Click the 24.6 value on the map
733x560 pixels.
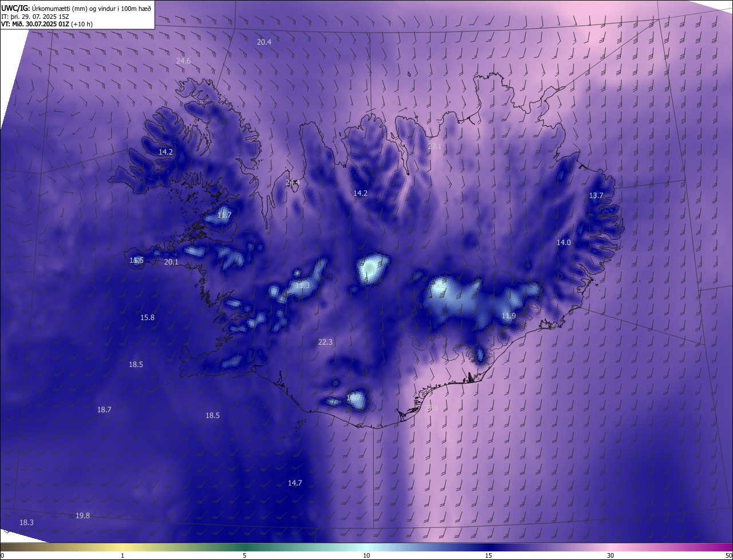183,61
